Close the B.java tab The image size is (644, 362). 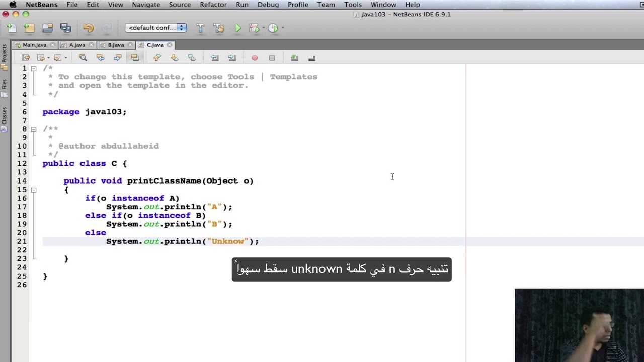[x=131, y=45]
